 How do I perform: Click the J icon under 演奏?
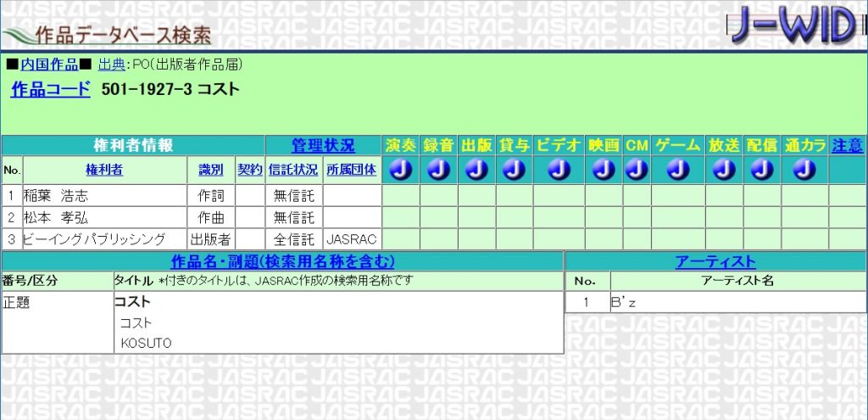(401, 170)
